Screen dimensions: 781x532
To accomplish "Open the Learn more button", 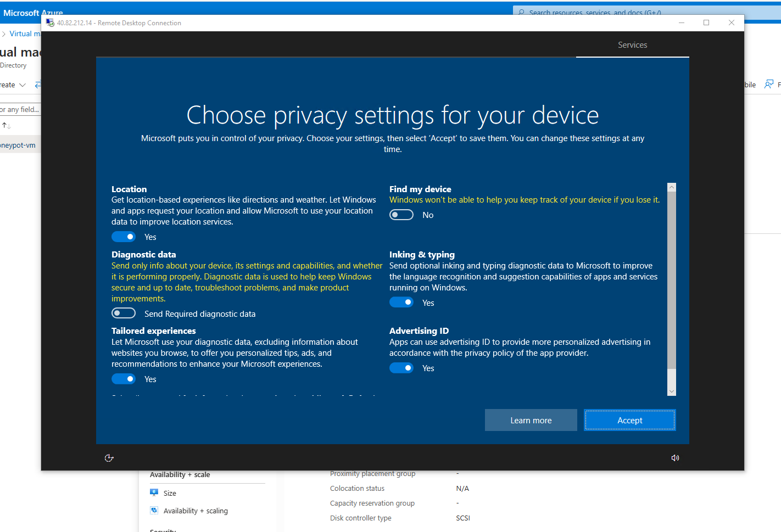I will click(x=531, y=420).
